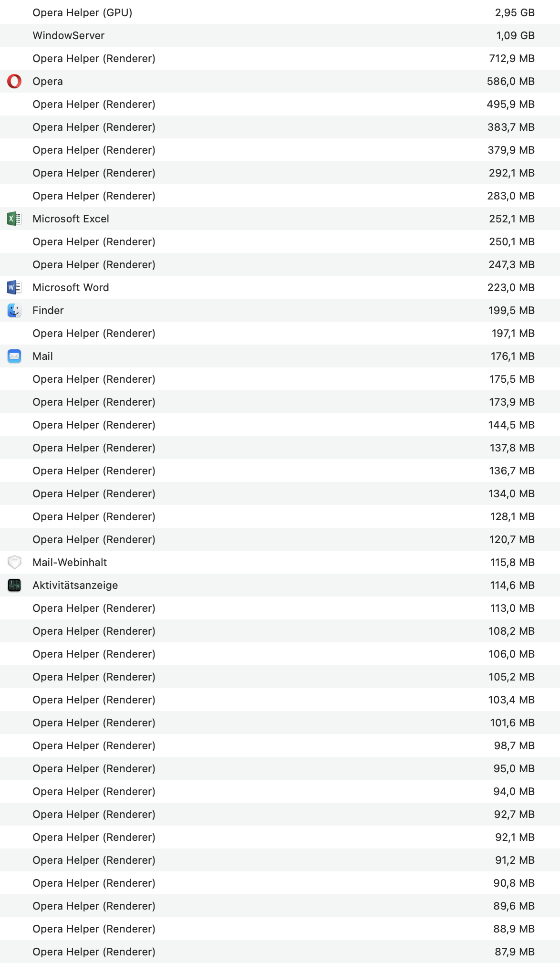Click the Aktivitätsanzeige app icon
The height and width of the screenshot is (964, 560).
(x=14, y=585)
